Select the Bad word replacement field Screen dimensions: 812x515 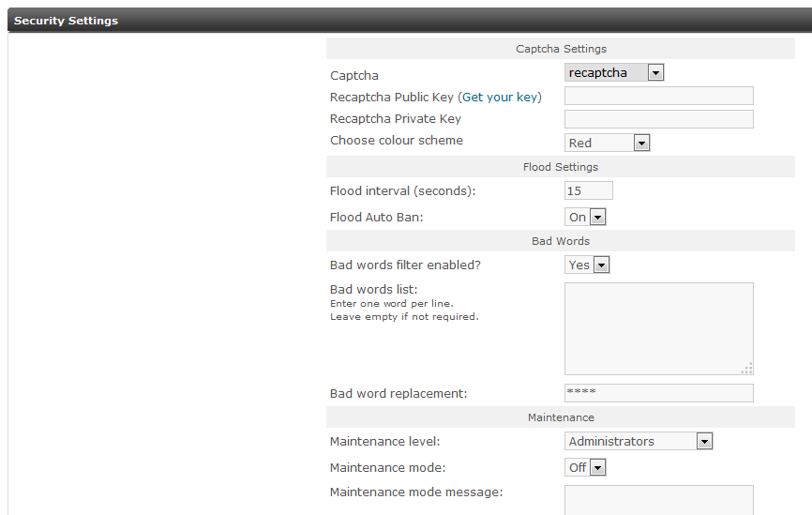point(658,393)
